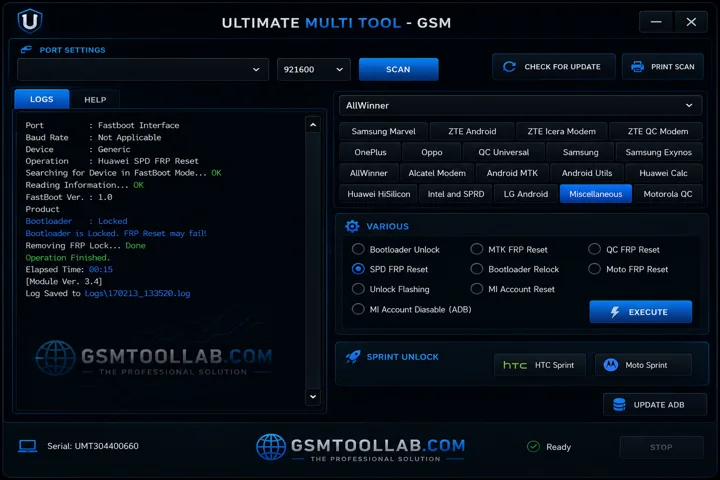Click the log scroll down arrow
The image size is (720, 480).
(x=313, y=397)
